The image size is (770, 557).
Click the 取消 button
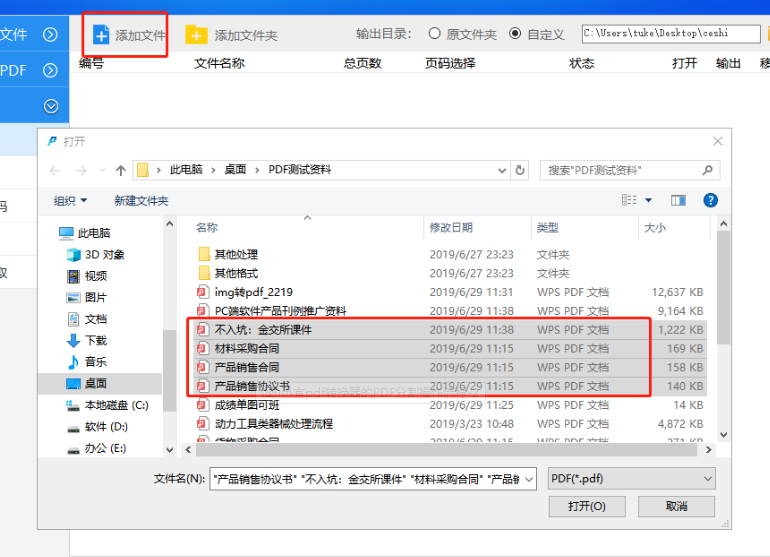point(676,506)
